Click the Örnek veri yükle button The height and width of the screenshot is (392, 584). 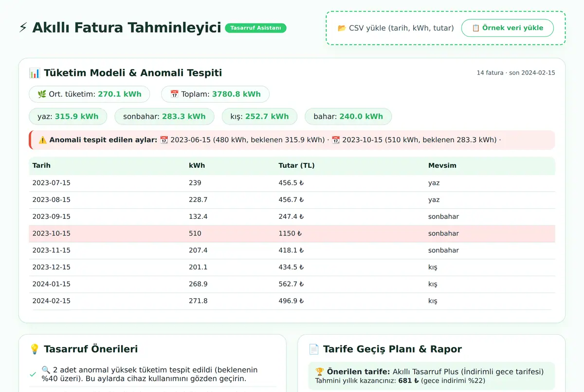coord(508,28)
